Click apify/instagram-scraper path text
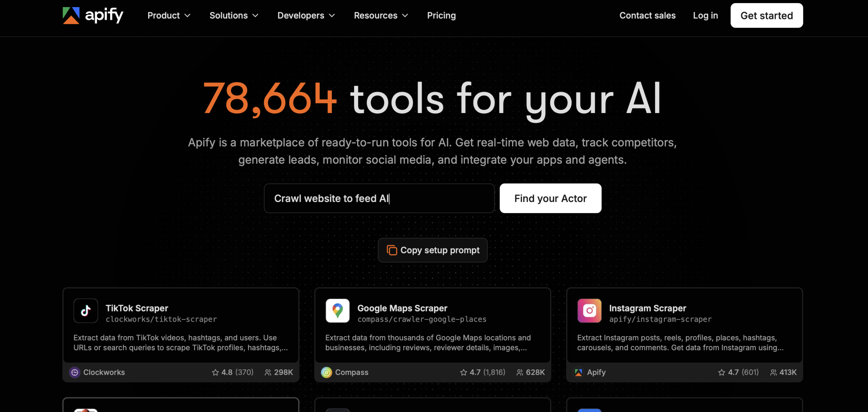The height and width of the screenshot is (412, 868). click(x=660, y=319)
